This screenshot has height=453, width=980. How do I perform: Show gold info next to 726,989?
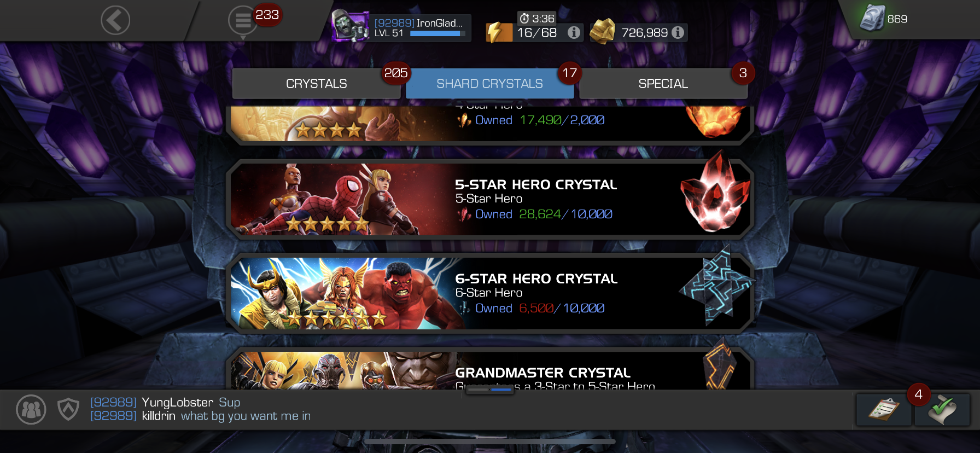[678, 33]
